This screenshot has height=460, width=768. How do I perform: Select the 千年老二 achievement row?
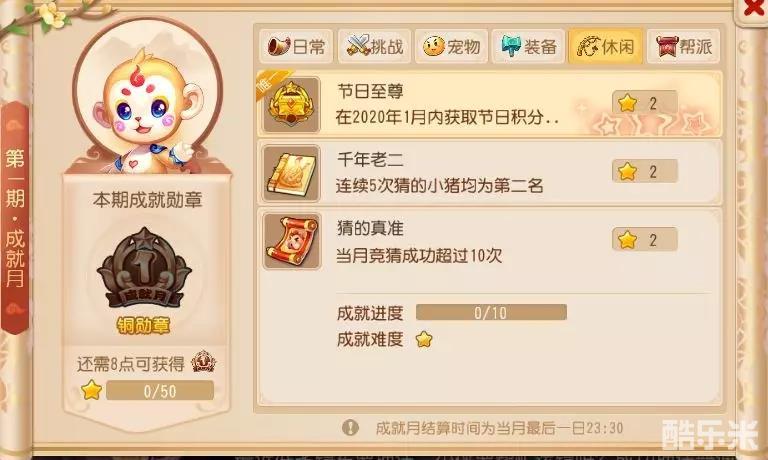(x=489, y=173)
